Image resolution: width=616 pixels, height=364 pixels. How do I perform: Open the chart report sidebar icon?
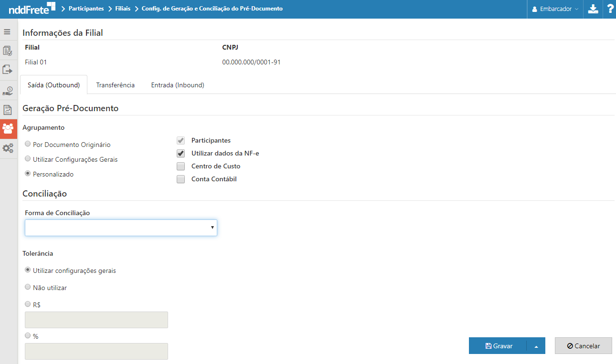8,110
